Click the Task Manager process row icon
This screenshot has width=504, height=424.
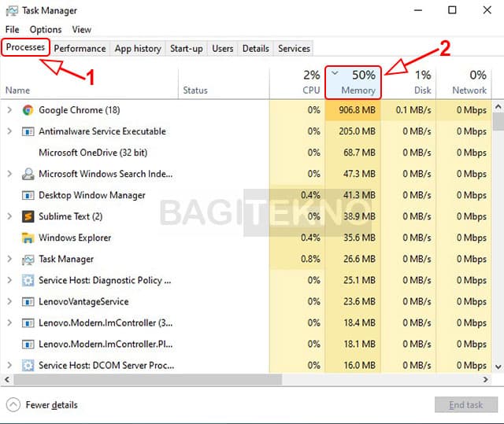pos(28,260)
